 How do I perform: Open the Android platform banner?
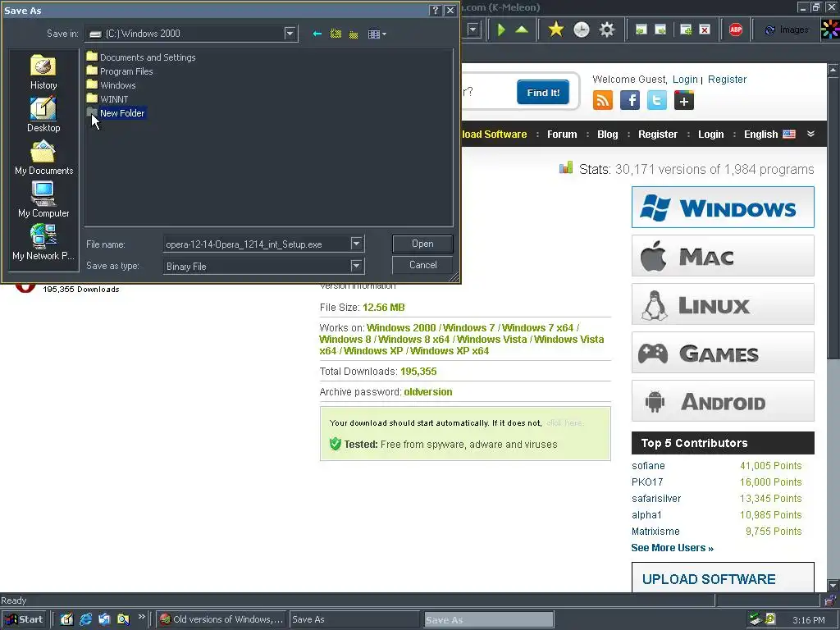point(723,400)
